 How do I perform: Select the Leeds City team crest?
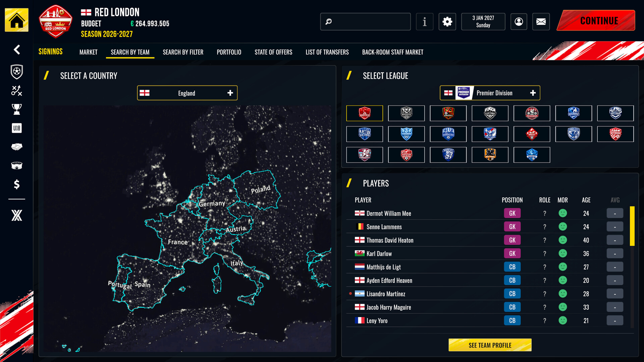click(574, 134)
